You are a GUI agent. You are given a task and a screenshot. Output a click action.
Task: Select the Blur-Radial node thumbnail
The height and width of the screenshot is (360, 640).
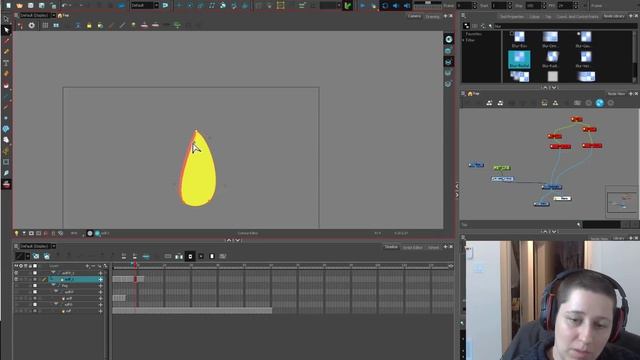519,59
